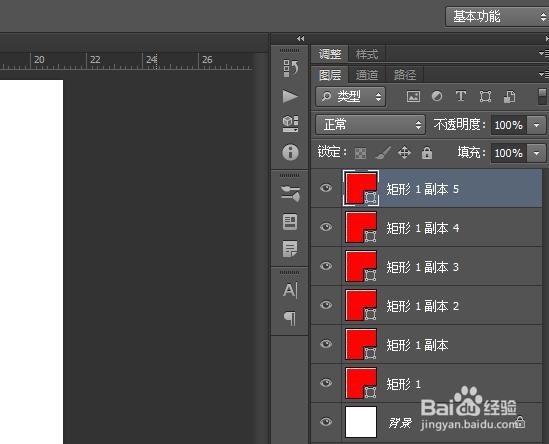Switch to the 通道 tab
The height and width of the screenshot is (444, 549).
[x=367, y=75]
